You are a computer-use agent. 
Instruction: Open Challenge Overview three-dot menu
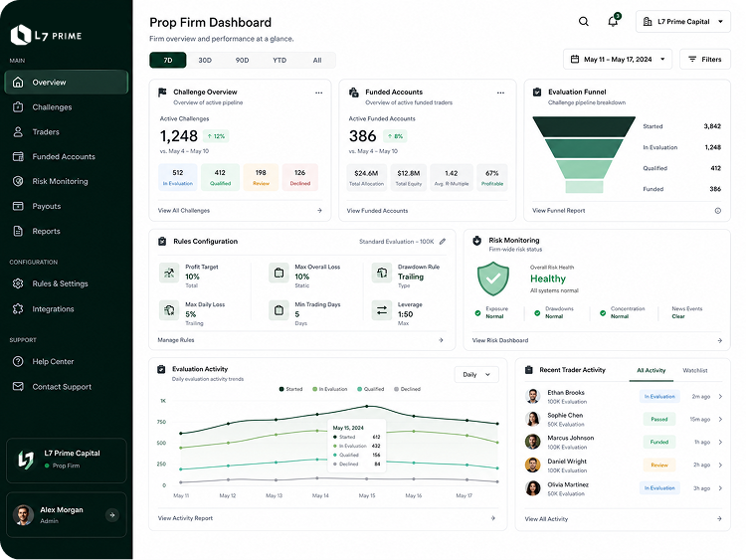click(318, 93)
